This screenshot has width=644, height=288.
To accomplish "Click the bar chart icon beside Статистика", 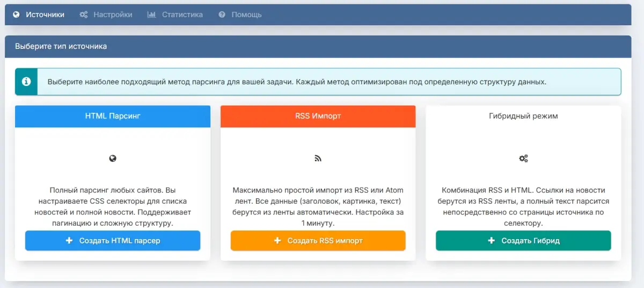I will [x=151, y=15].
